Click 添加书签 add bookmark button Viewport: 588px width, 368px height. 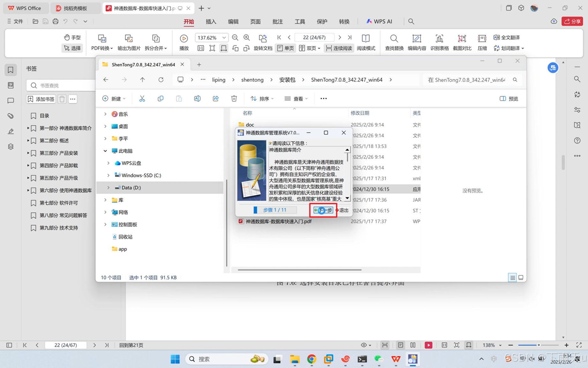click(x=41, y=99)
